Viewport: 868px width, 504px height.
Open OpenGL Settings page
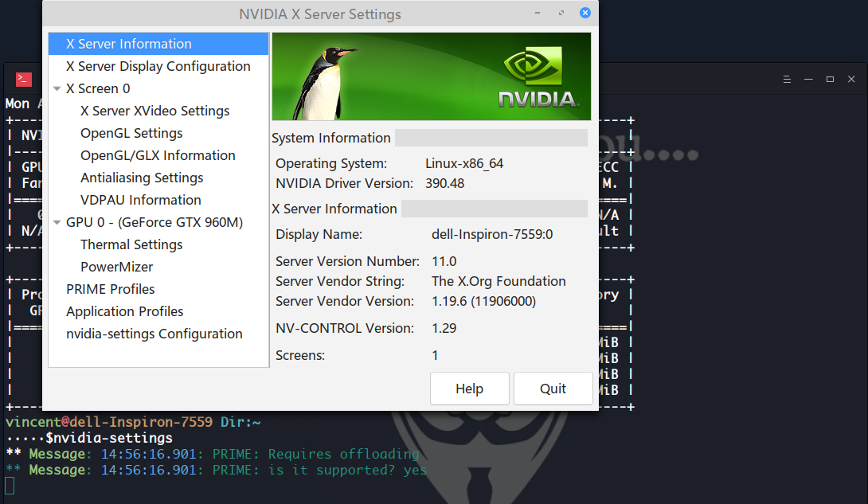click(131, 133)
